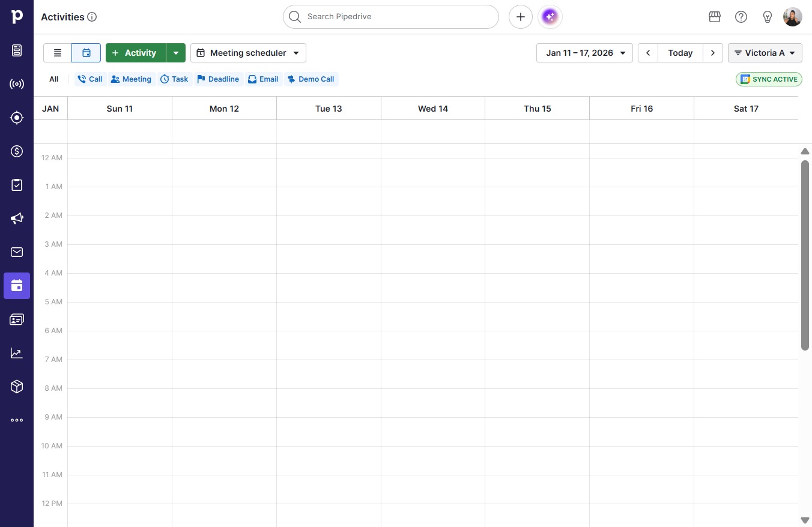The image size is (812, 527).
Task: Go to the previous week
Action: tap(648, 53)
